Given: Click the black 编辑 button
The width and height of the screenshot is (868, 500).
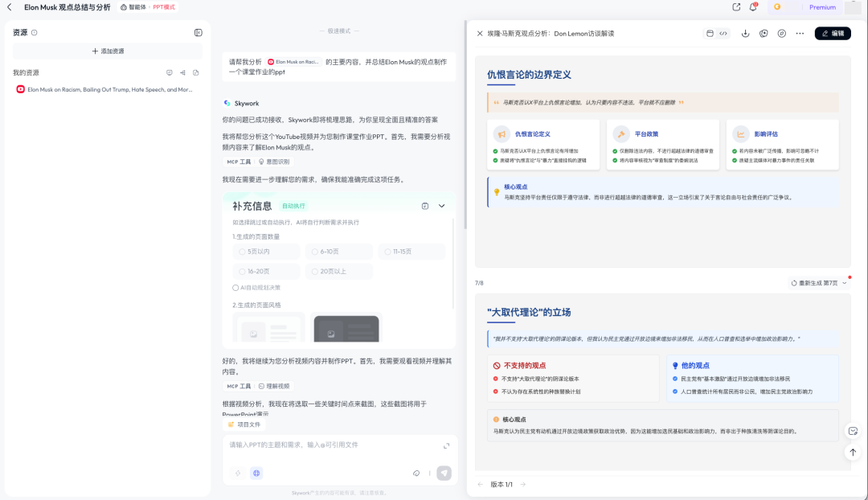Looking at the screenshot, I should 833,34.
